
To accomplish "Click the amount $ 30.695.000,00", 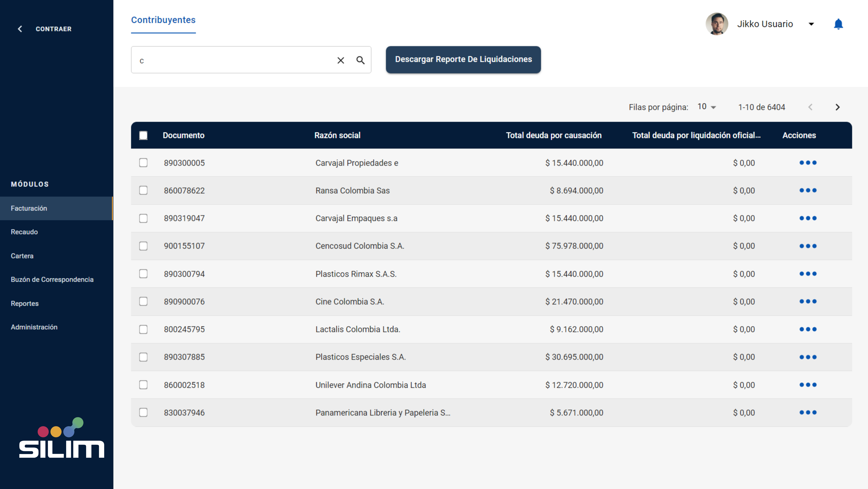I will coord(574,357).
